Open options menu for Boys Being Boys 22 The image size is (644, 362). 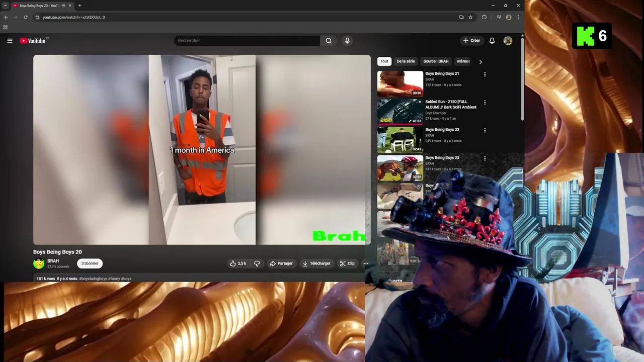(x=485, y=130)
